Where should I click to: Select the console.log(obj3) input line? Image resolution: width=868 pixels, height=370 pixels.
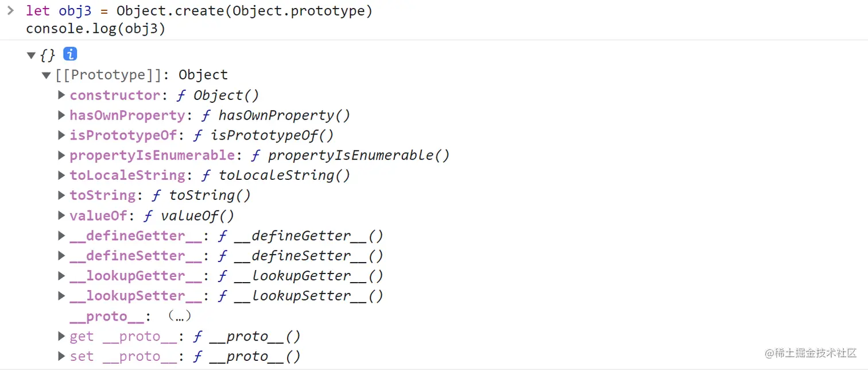click(96, 29)
